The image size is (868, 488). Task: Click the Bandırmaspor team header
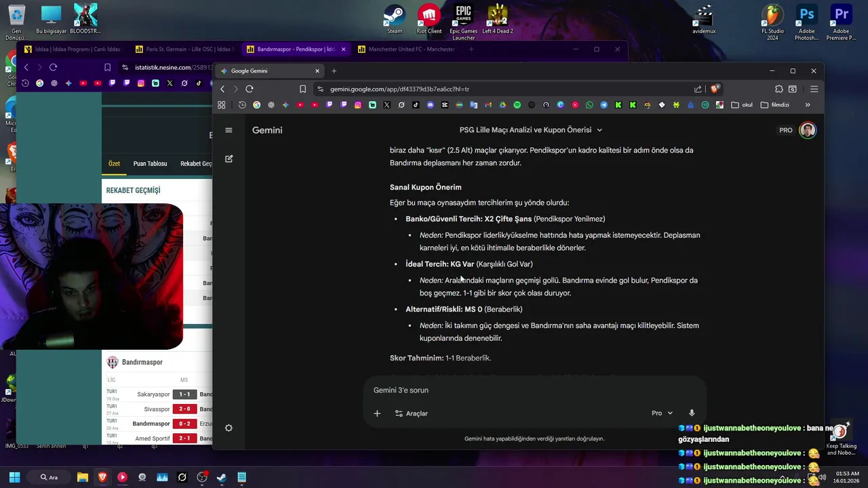(x=135, y=362)
